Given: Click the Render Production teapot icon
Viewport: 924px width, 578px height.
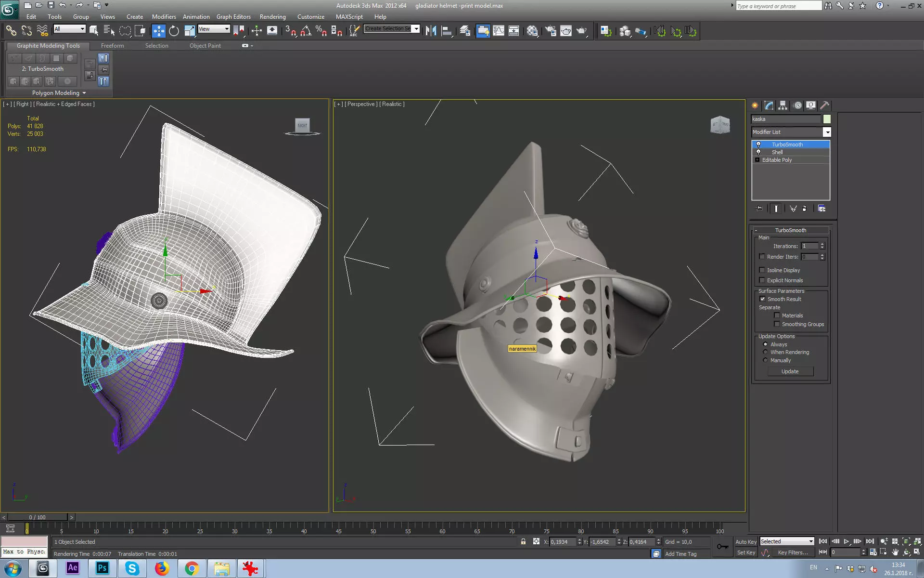Looking at the screenshot, I should (582, 31).
